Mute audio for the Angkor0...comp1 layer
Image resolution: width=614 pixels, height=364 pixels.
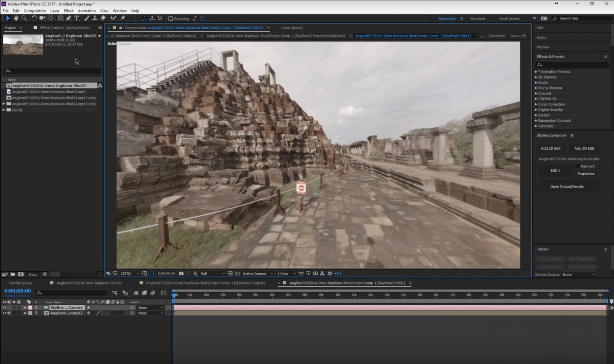point(9,313)
